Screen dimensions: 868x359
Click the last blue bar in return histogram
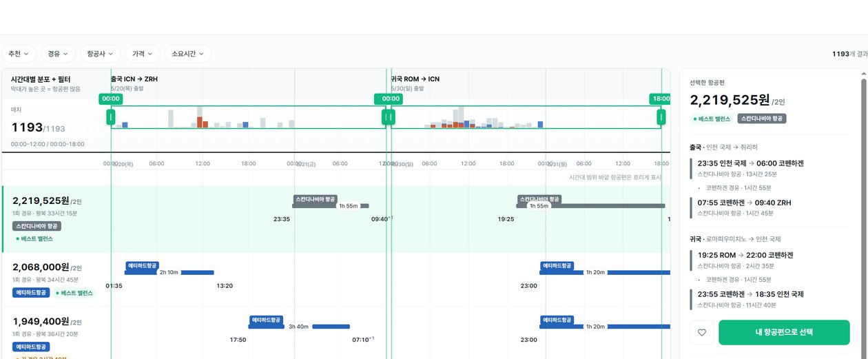click(x=540, y=125)
